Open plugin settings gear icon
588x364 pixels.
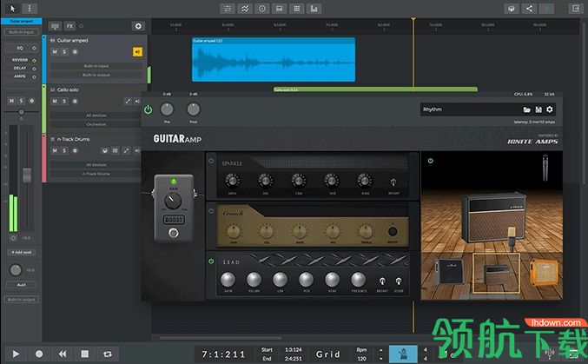coord(550,109)
